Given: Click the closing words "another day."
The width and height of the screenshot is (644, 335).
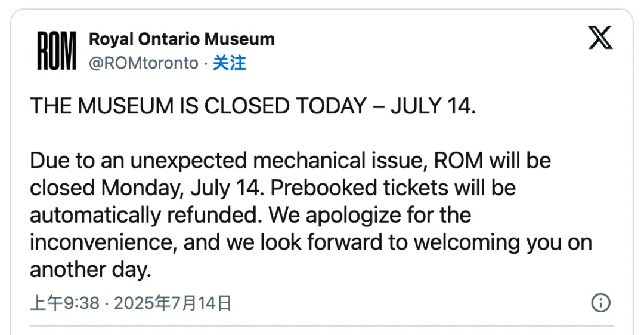Looking at the screenshot, I should click(91, 270).
